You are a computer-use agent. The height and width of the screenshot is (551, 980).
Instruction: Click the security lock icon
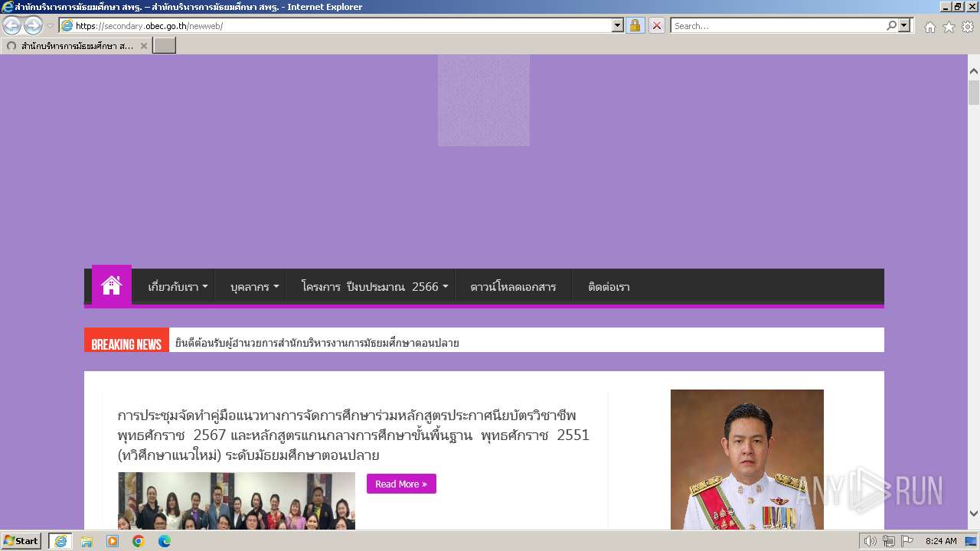point(635,25)
